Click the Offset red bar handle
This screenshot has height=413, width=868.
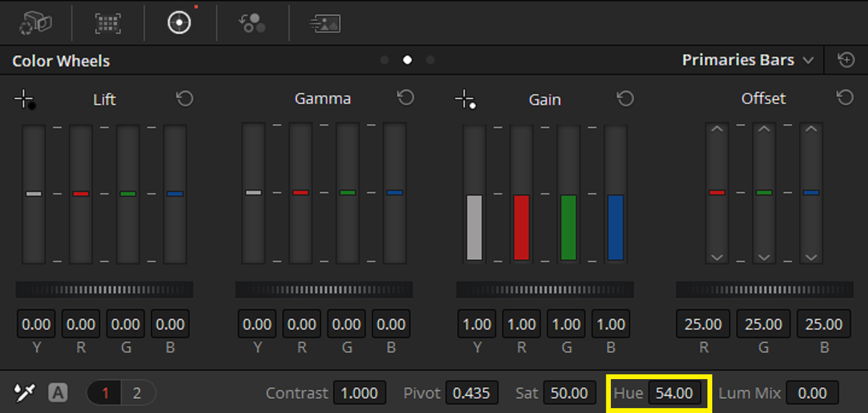717,193
